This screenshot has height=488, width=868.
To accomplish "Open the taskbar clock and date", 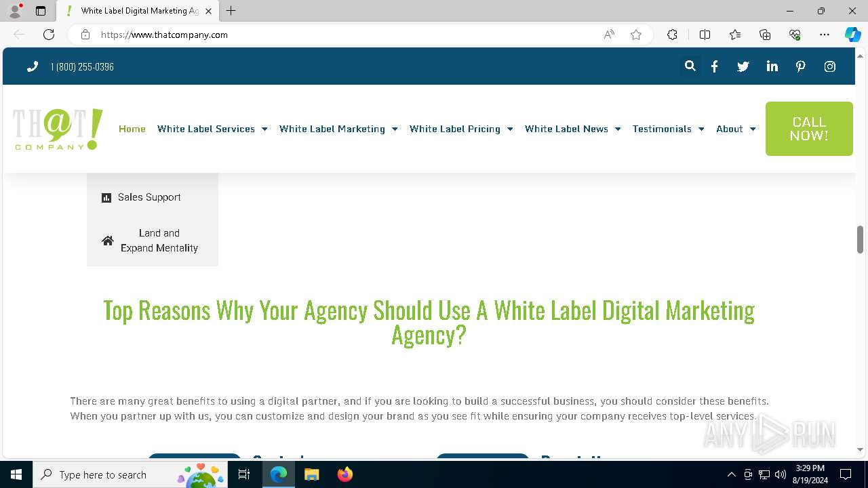I will [x=810, y=474].
